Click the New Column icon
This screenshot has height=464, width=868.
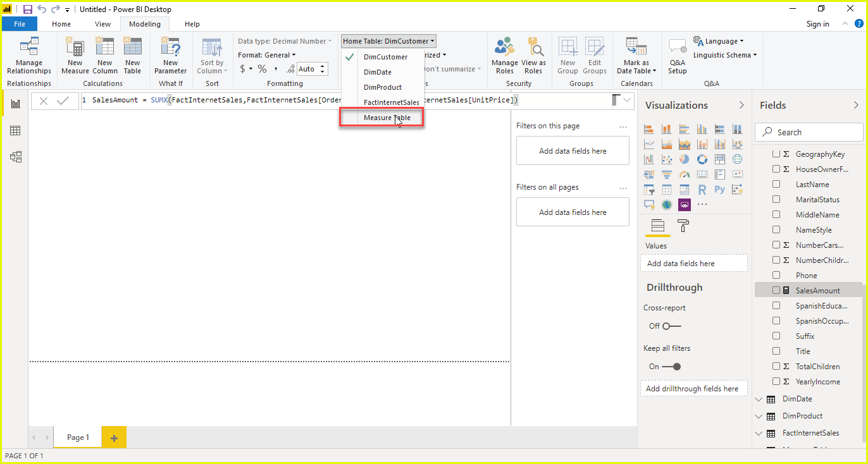coord(104,55)
